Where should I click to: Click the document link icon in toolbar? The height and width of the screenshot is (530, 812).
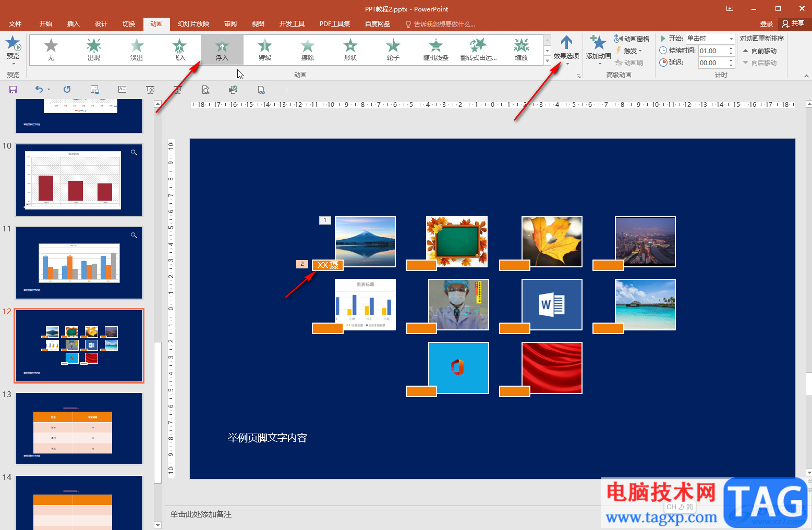tap(261, 90)
